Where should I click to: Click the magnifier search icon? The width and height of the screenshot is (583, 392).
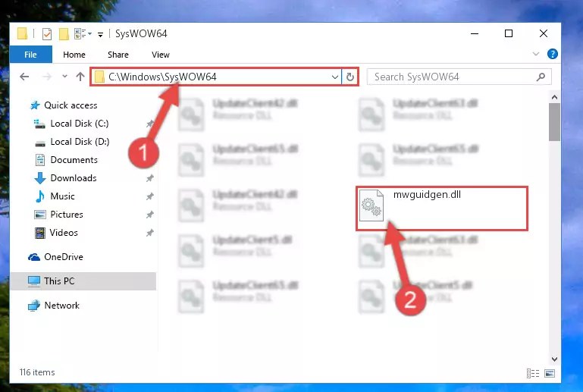click(541, 77)
